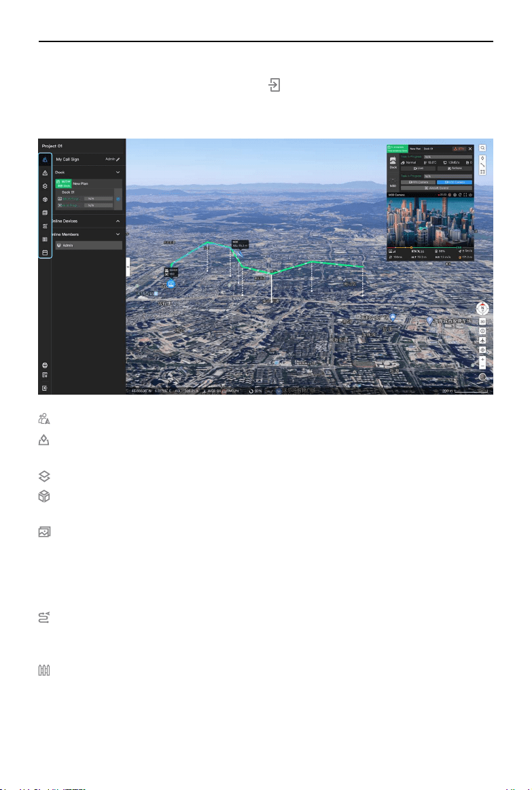Click the red button next to the panel close X
This screenshot has width=532, height=790.
459,149
